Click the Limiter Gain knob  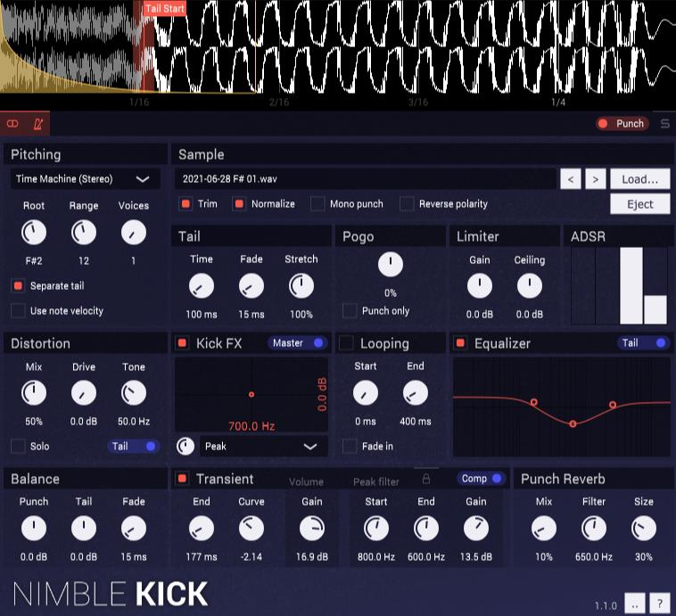[480, 286]
